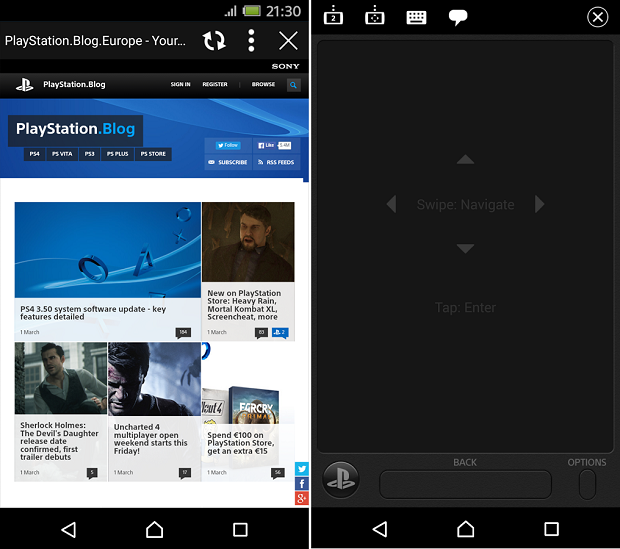Open the BROWSE menu
Viewport: 620px width, 549px height.
pyautogui.click(x=263, y=84)
